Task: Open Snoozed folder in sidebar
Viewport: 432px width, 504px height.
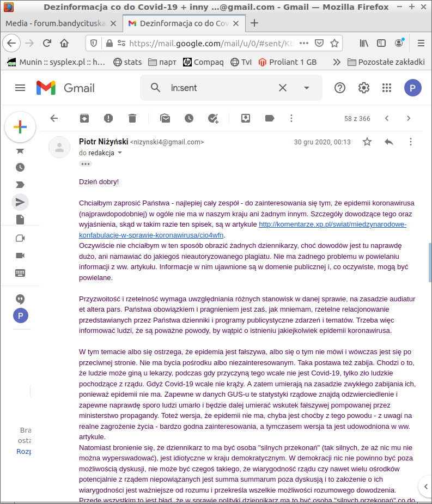Action: tap(20, 167)
